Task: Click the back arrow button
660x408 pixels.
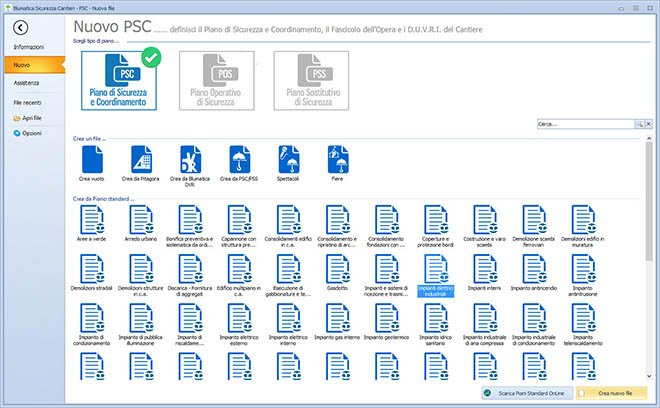Action: [x=21, y=28]
